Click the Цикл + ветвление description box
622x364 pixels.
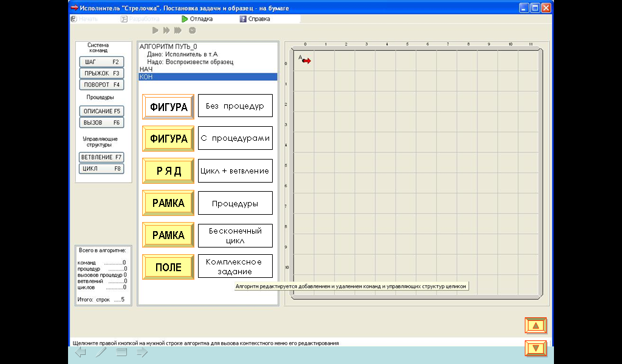point(235,170)
